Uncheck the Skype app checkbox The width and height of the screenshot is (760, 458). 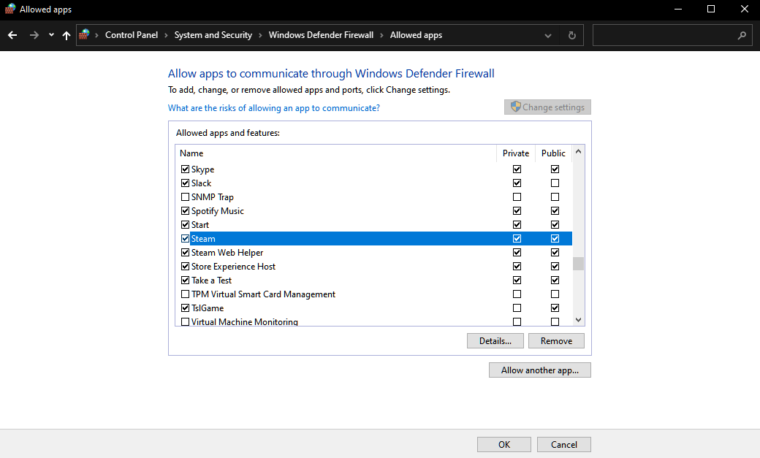pos(185,169)
